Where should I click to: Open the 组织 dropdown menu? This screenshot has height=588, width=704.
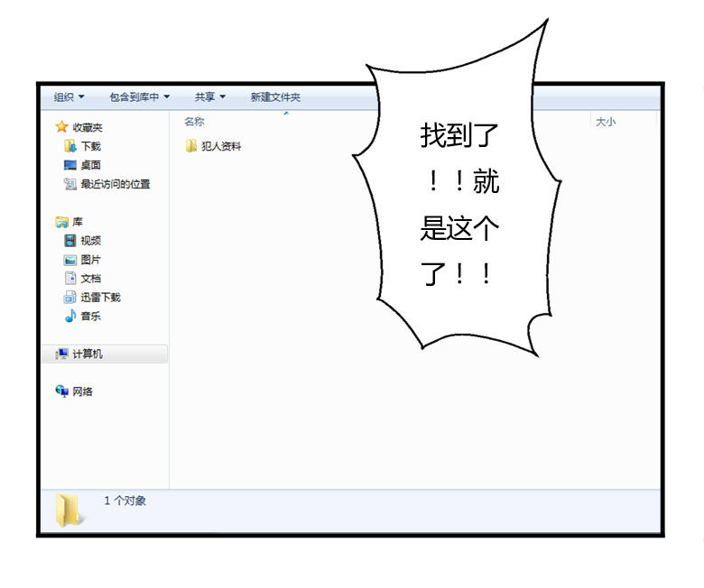69,96
